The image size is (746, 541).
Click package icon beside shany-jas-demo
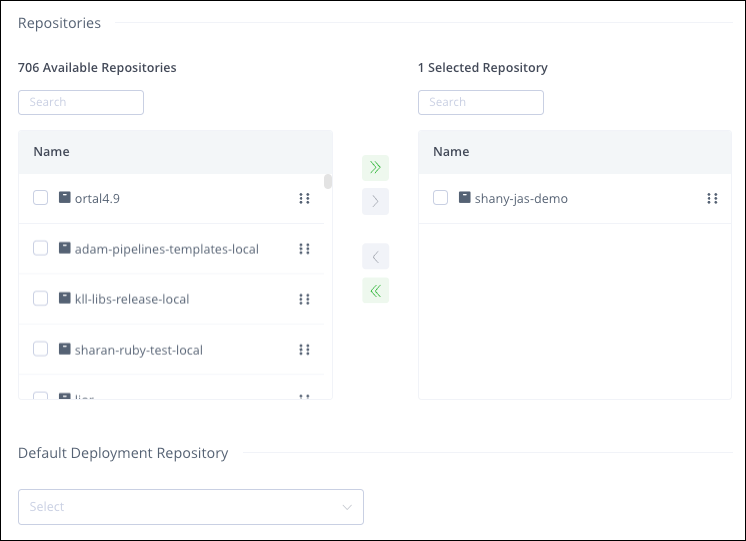point(465,197)
